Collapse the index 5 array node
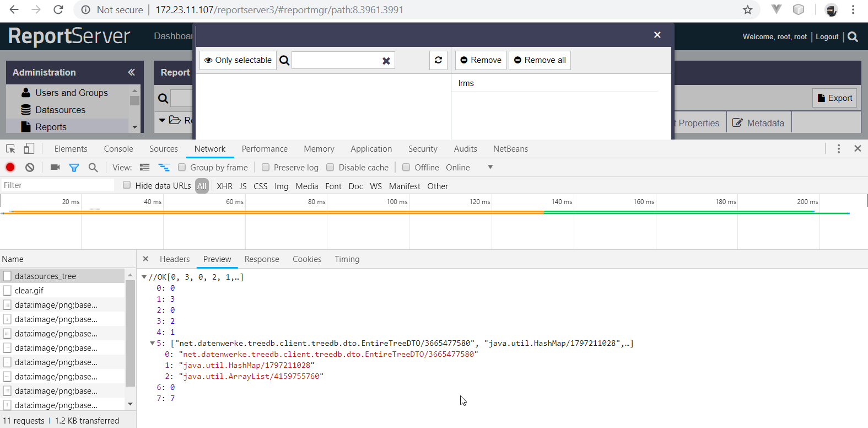The image size is (868, 428). (153, 343)
